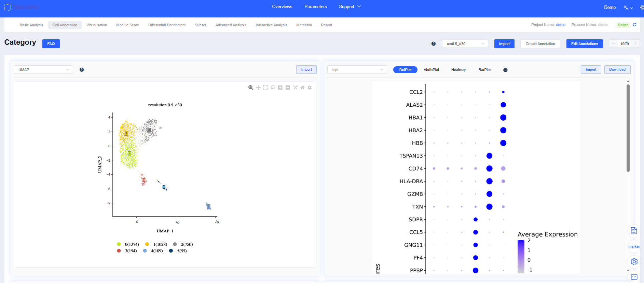Pick the lasso select tool

coord(273,88)
